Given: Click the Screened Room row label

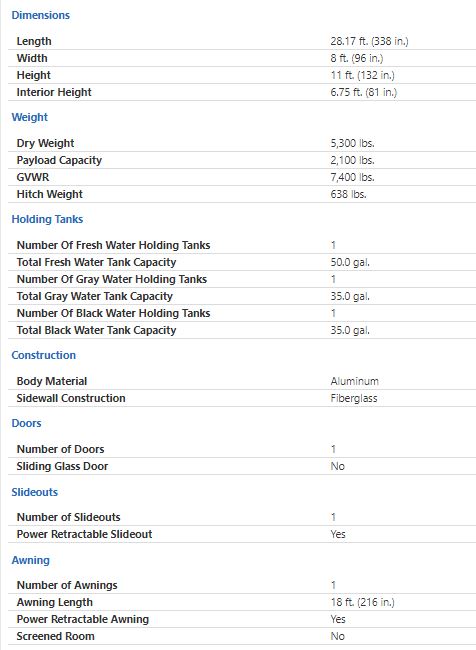Looking at the screenshot, I should coord(56,636).
